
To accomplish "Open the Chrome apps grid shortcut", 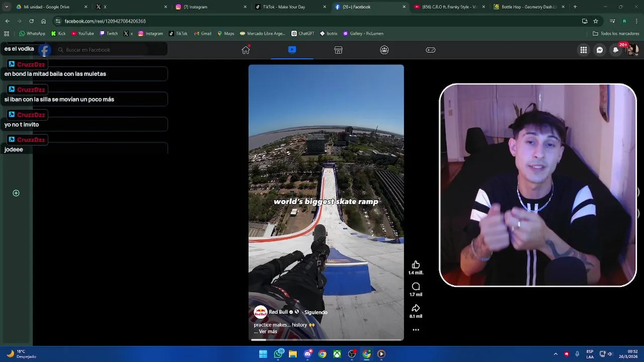I will click(x=7, y=34).
